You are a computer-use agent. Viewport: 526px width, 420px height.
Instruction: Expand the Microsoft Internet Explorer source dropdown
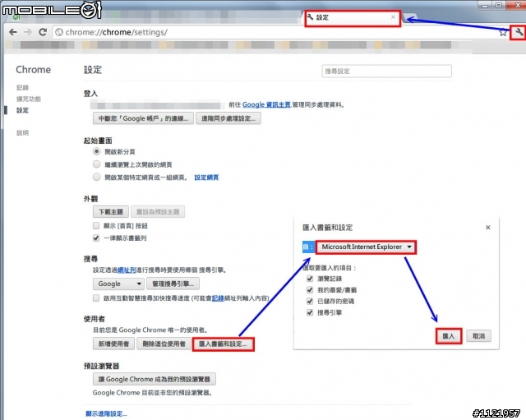[x=366, y=247]
